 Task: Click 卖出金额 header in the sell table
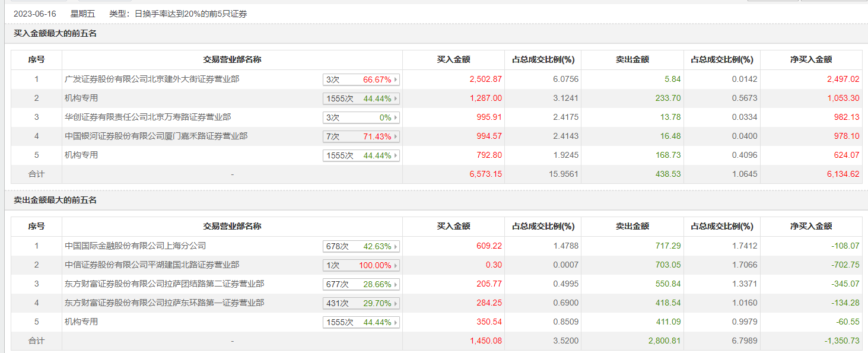tap(632, 226)
